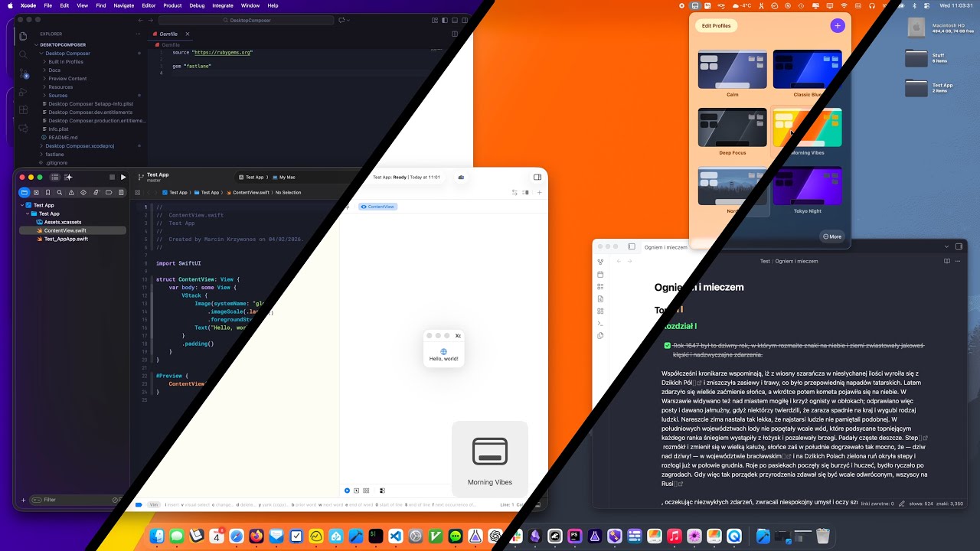This screenshot has height=551, width=980.
Task: Toggle the Obsidian right sidebar icon
Action: [959, 246]
